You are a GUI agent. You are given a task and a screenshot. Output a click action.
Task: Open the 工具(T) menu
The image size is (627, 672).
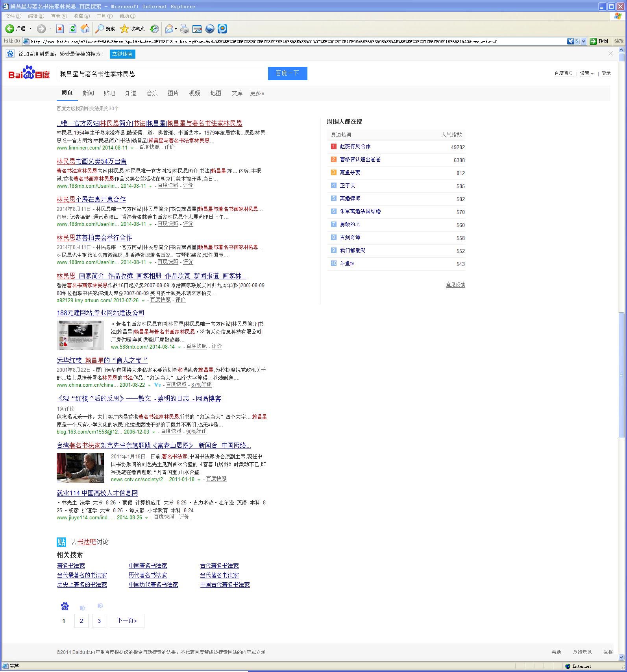pyautogui.click(x=105, y=16)
